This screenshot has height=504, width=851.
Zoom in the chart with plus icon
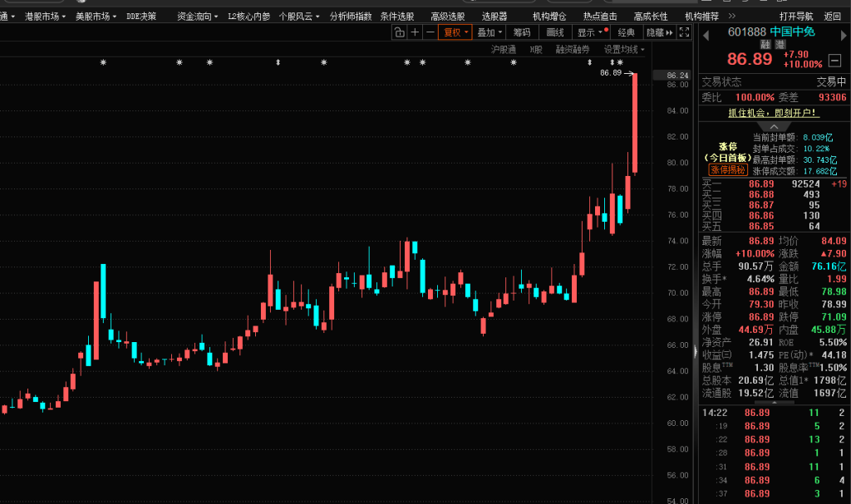click(x=415, y=32)
